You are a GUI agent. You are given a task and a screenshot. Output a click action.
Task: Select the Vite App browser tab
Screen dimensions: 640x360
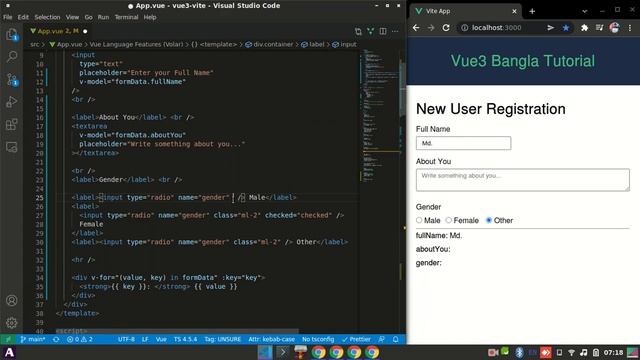tap(465, 11)
